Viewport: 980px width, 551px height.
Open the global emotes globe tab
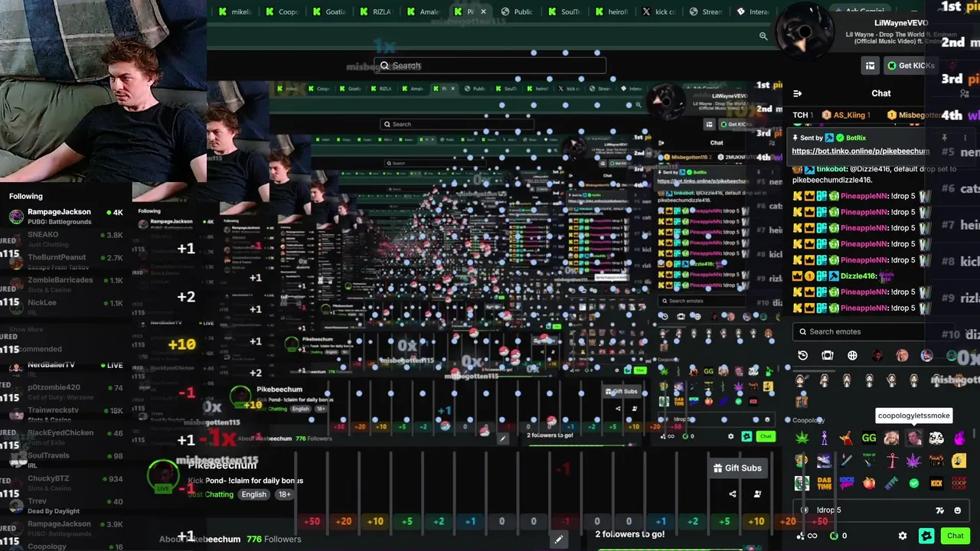pyautogui.click(x=852, y=355)
